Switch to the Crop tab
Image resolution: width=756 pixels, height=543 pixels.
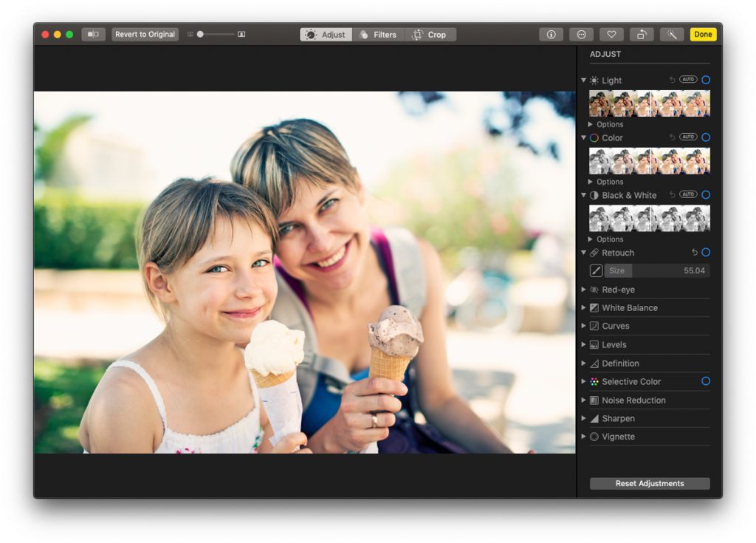tap(430, 35)
